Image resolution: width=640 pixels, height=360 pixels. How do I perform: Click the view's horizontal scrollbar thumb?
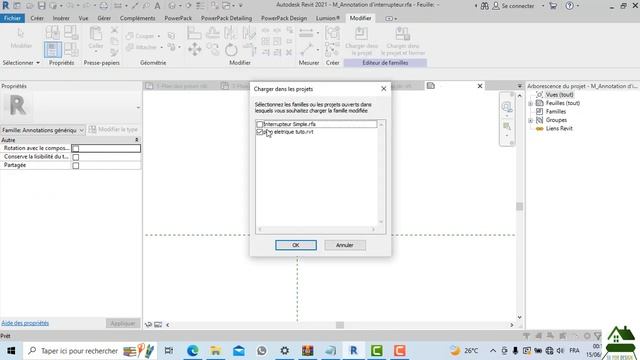pyautogui.click(x=340, y=325)
